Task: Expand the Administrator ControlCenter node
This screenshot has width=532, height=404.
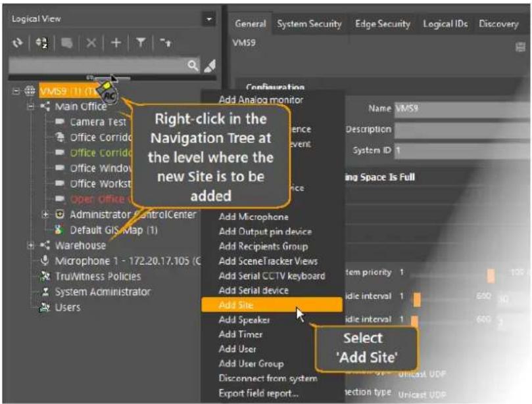Action: (x=45, y=214)
